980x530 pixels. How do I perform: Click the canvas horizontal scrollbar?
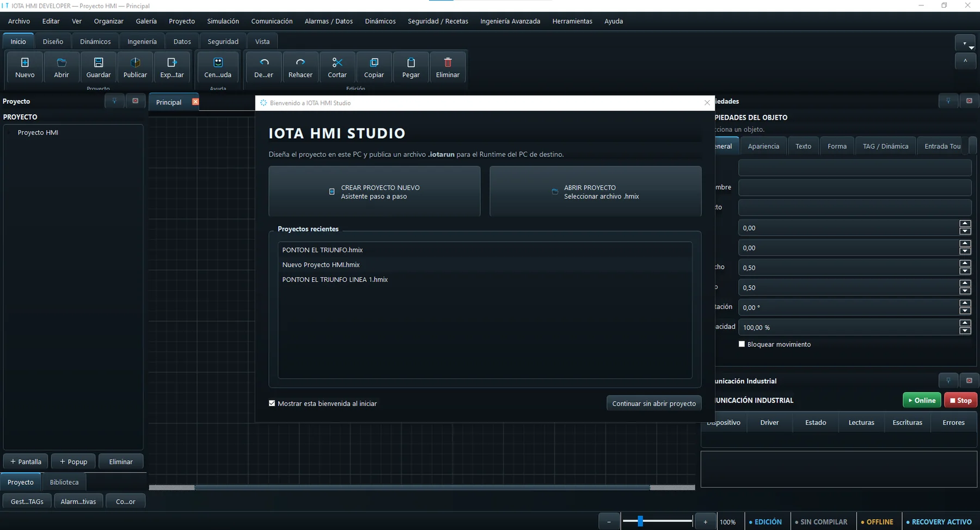coord(422,488)
